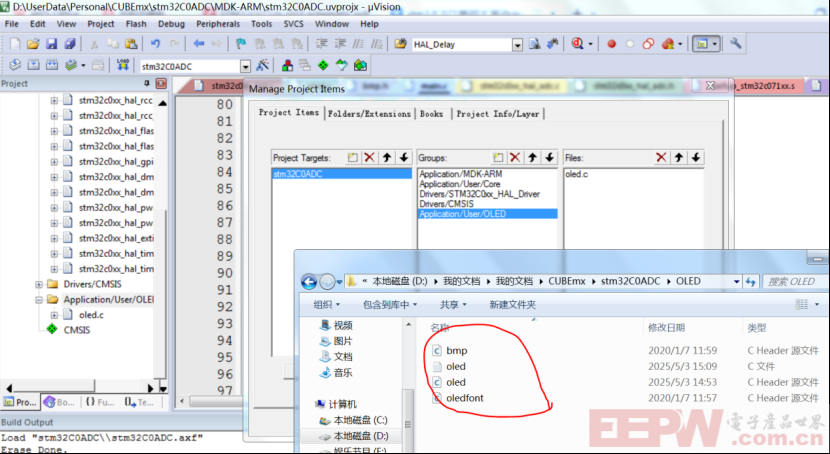The height and width of the screenshot is (454, 830).
Task: Delete the selected group with red X
Action: (515, 158)
